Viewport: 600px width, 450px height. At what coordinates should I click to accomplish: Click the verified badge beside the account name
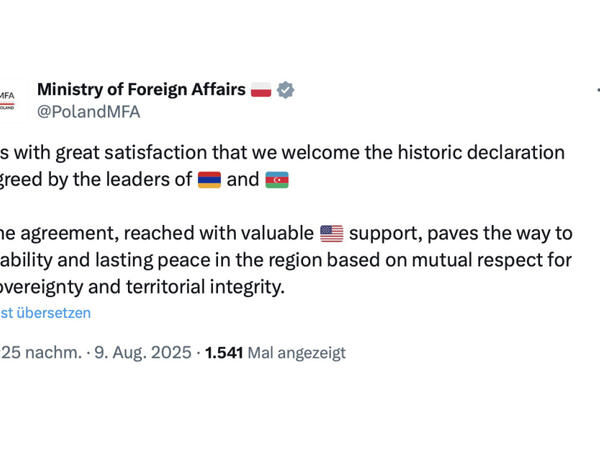pos(285,90)
